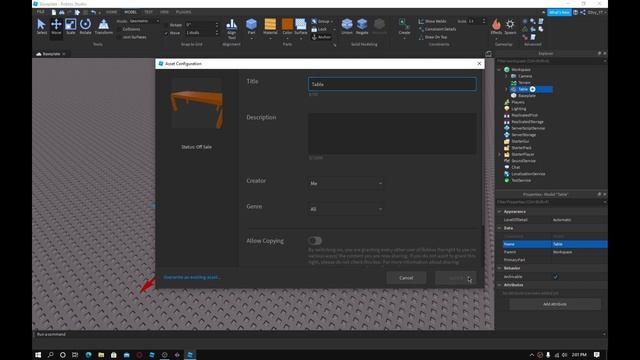640x360 pixels.
Task: Click the Submit button in the dialog
Action: pos(456,278)
